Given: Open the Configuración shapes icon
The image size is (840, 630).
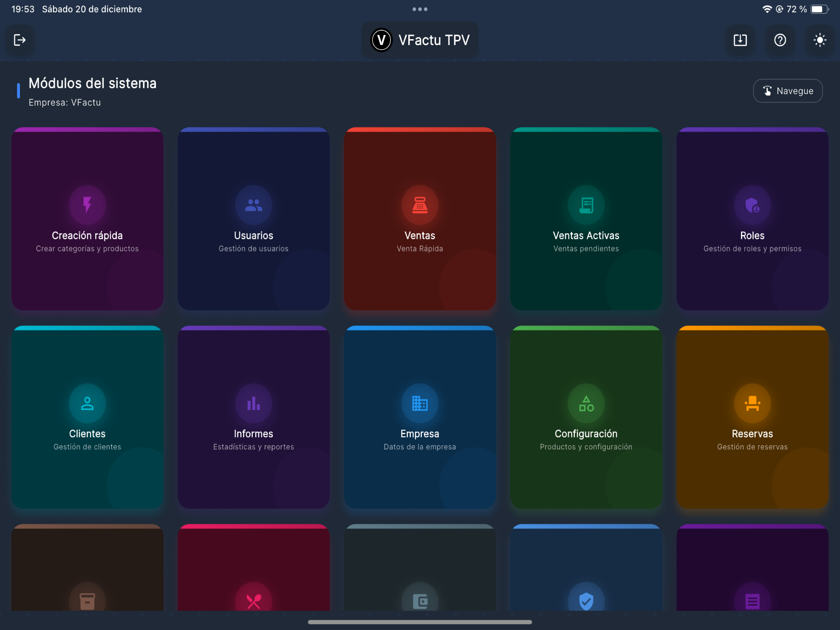Looking at the screenshot, I should [x=586, y=403].
